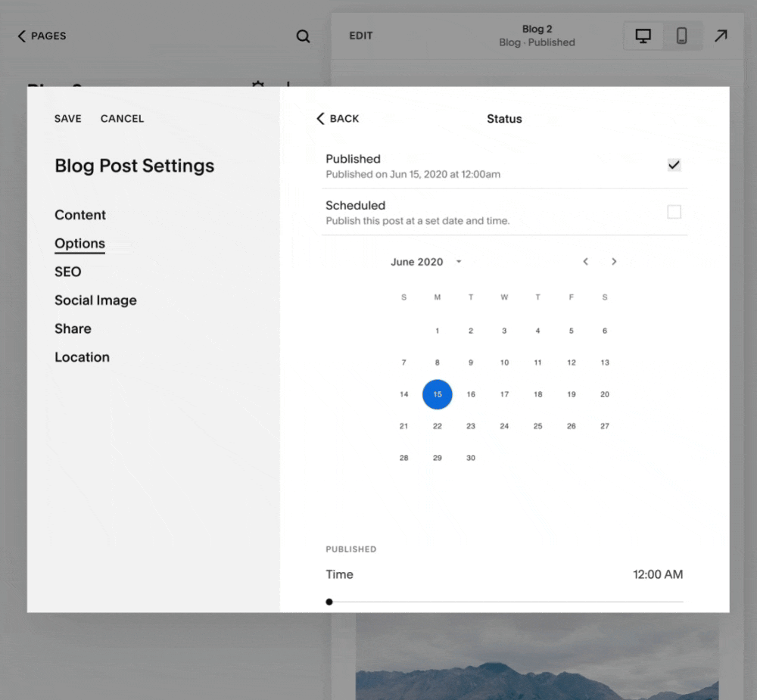The width and height of the screenshot is (757, 700).
Task: Select June 6 on calendar
Action: point(604,331)
